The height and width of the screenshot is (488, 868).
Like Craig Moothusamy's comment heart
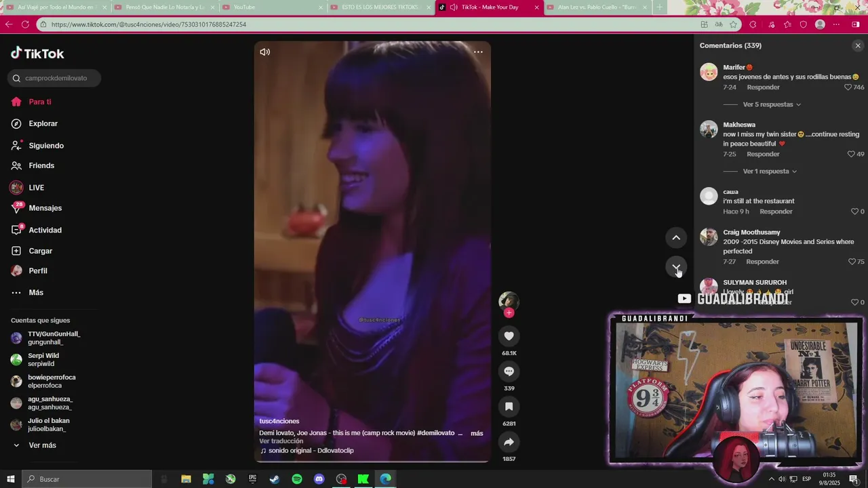[x=852, y=262]
